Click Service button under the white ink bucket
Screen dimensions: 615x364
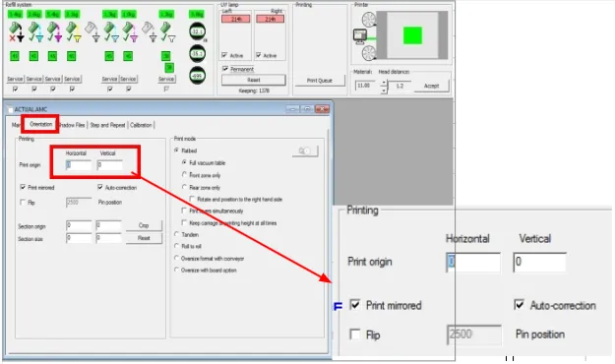point(166,79)
